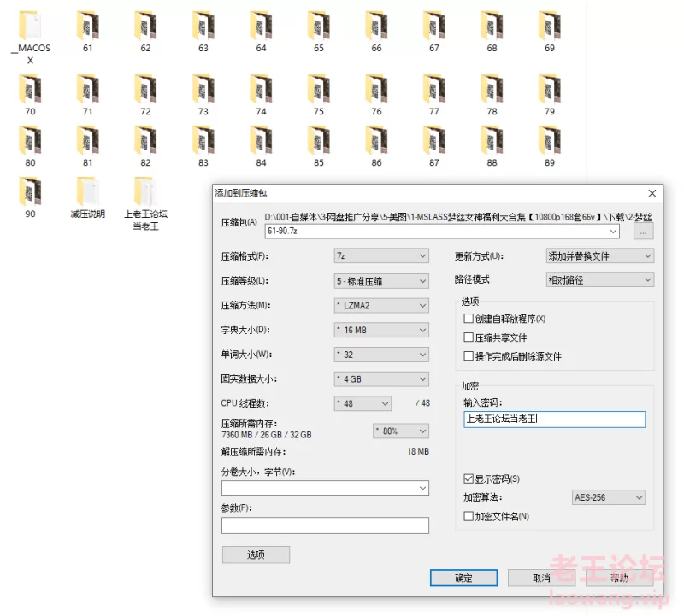Viewport: 684px width, 616px height.
Task: Click the 确定 button
Action: pos(463,578)
